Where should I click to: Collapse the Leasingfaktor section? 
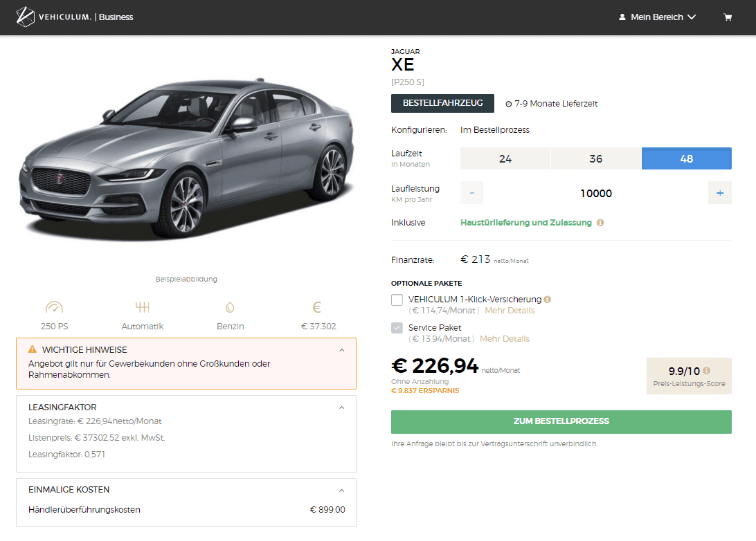(x=342, y=407)
